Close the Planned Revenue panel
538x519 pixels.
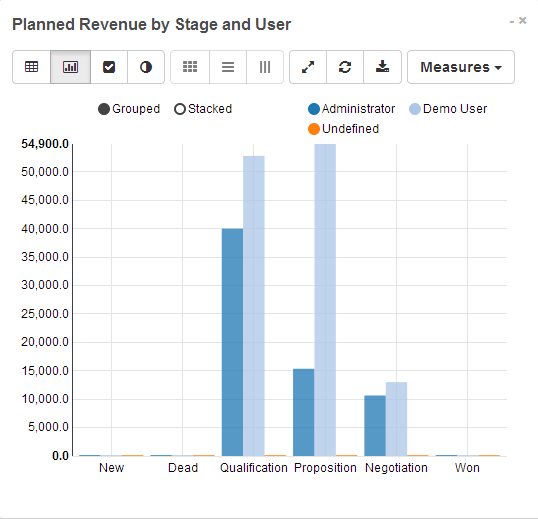pyautogui.click(x=523, y=21)
